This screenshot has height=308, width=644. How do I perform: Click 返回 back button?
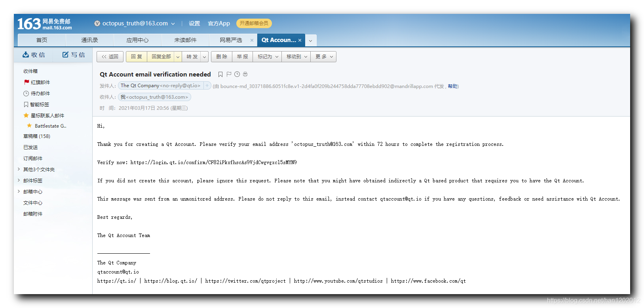tap(110, 57)
